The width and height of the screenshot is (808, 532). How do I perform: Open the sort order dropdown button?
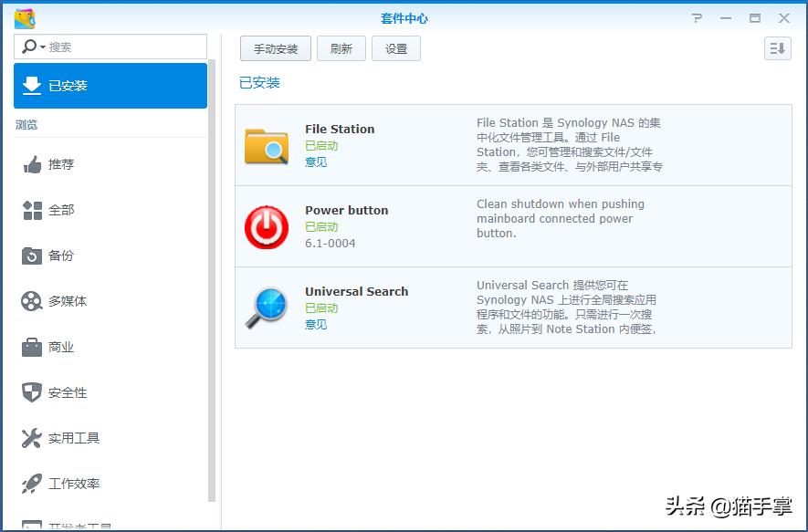(x=777, y=49)
